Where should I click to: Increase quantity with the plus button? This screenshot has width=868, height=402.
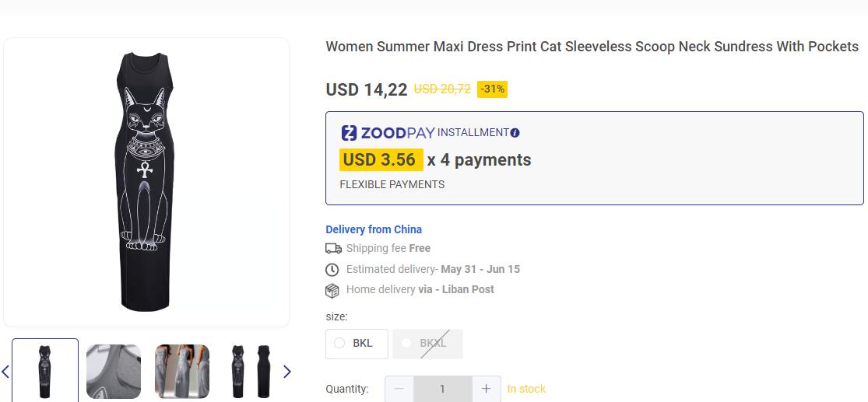tap(486, 389)
